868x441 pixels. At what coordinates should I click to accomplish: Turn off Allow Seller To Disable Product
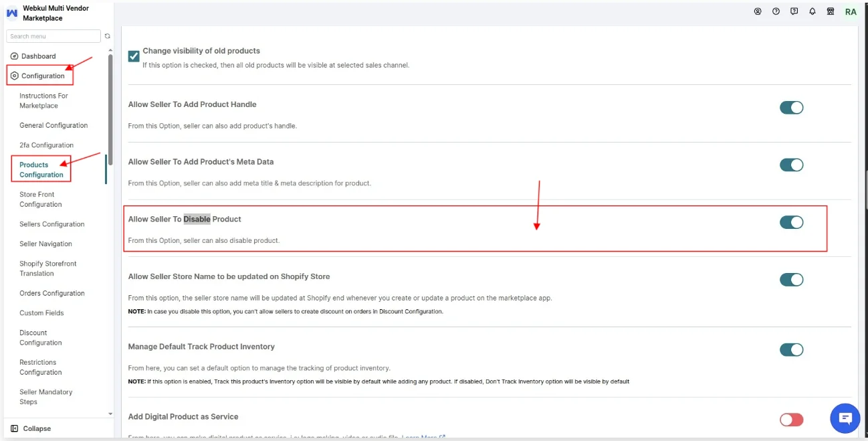coord(791,222)
